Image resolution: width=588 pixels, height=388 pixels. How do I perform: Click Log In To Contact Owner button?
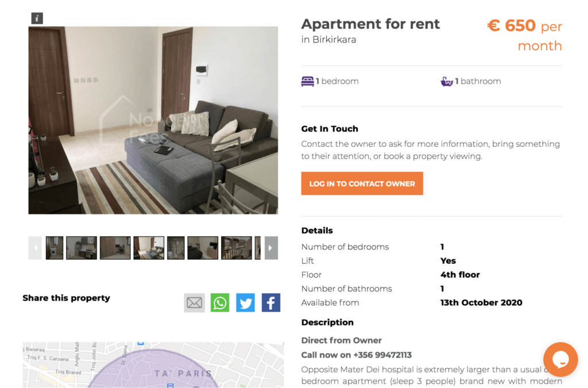[362, 183]
